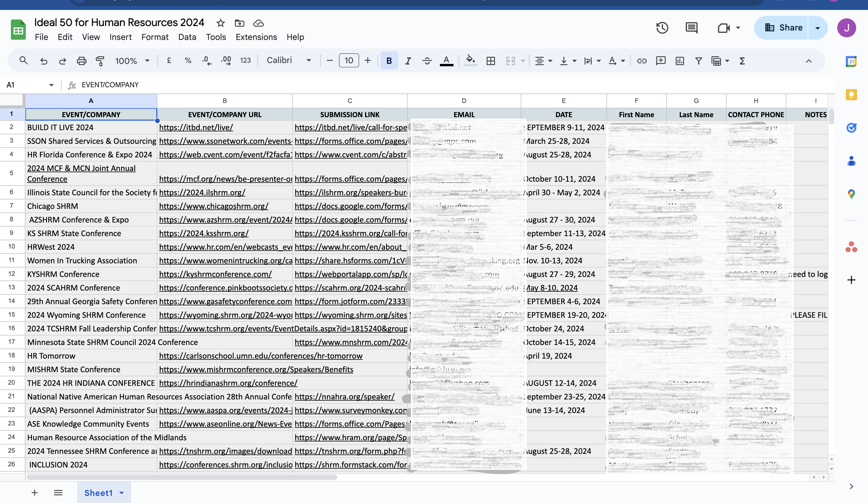This screenshot has width=868, height=503.
Task: Click the fill color paint bucket
Action: click(x=470, y=61)
